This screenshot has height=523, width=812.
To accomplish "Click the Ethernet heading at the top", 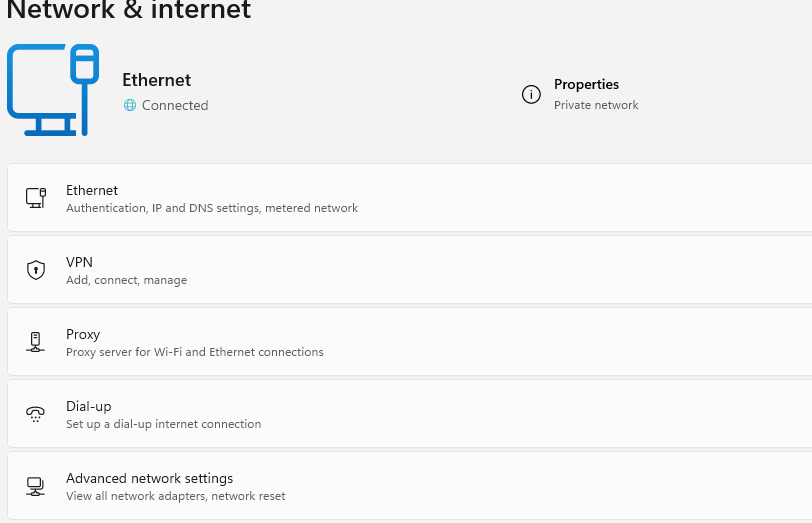I will 156,80.
